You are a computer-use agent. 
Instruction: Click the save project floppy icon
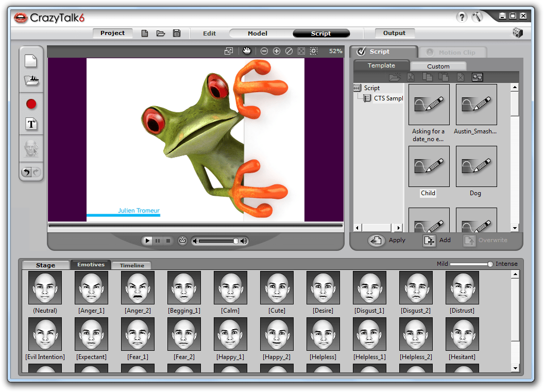point(177,33)
